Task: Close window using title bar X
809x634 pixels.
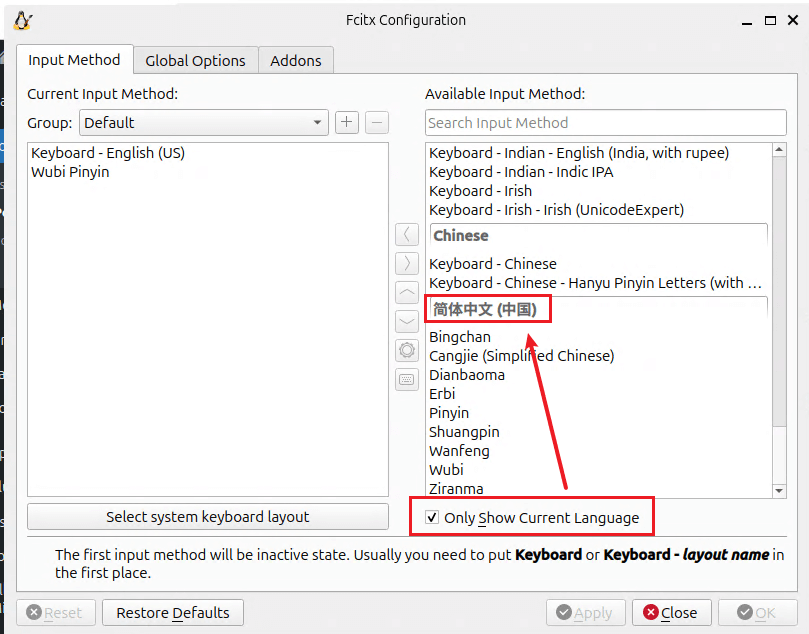Action: tap(794, 20)
